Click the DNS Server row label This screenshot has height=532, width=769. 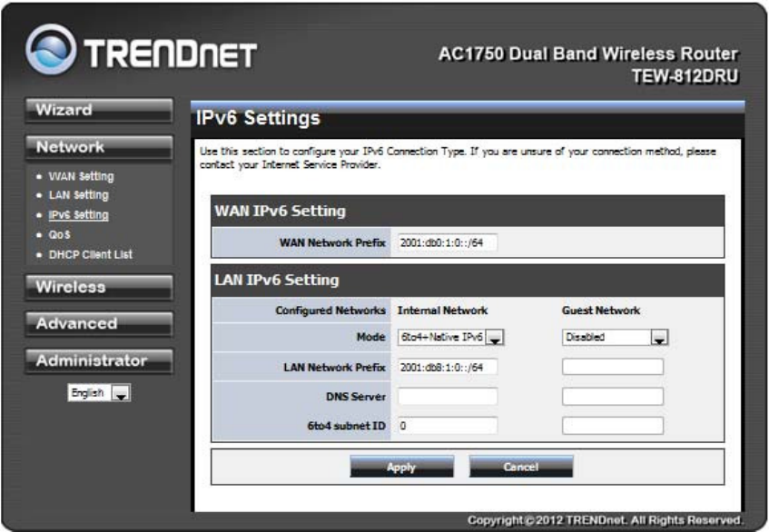click(x=356, y=397)
